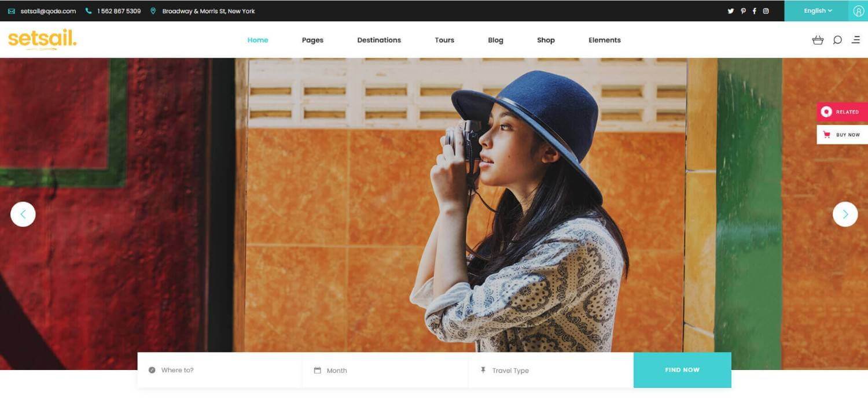Open the shopping basket icon in header

click(818, 40)
